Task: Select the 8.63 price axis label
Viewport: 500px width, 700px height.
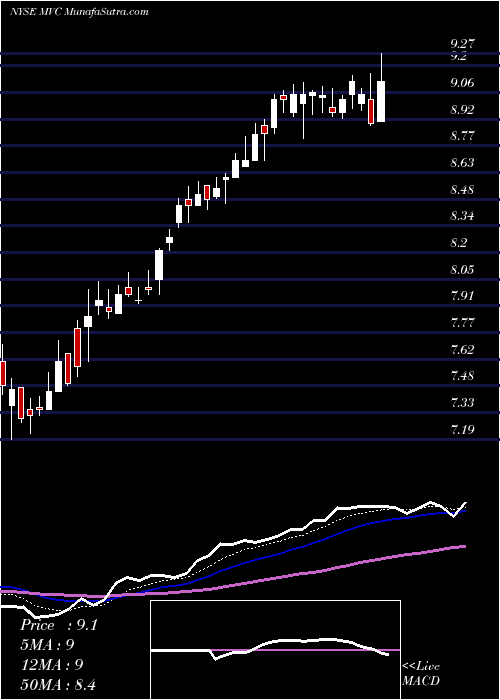Action: pyautogui.click(x=463, y=162)
